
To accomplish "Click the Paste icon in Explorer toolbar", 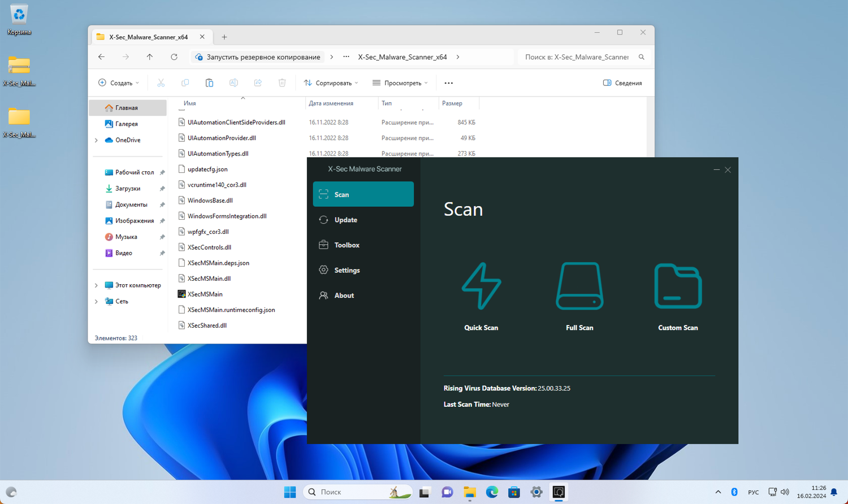I will pos(209,83).
